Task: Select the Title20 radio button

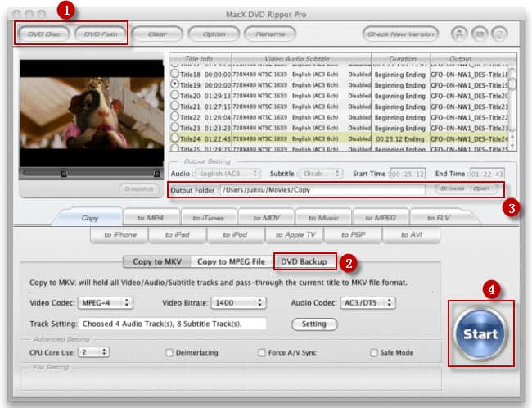Action: 174,94
